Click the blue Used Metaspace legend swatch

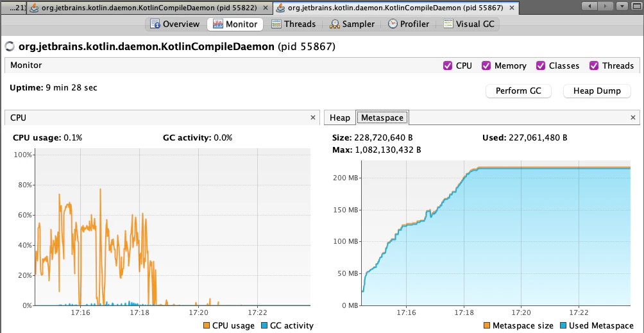pos(563,325)
